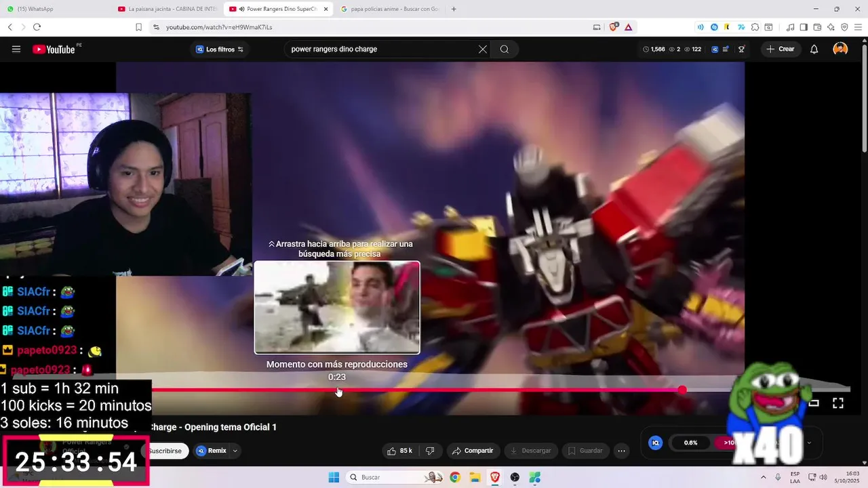Click the blue vidIQ logo in header stats

tap(715, 49)
